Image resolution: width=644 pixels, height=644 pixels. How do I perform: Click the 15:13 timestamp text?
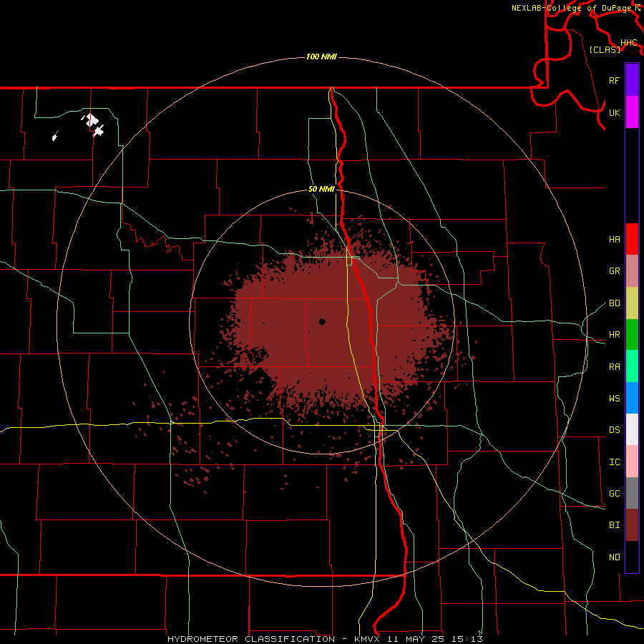coord(466,639)
